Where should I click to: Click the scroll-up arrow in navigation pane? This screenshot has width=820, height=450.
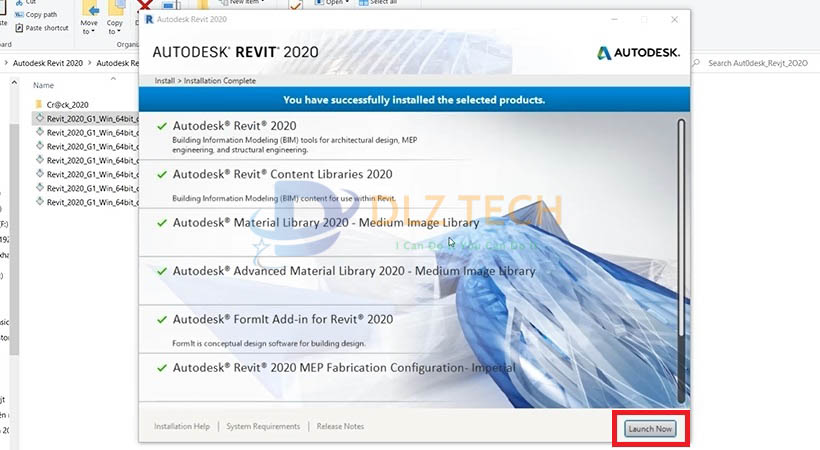point(14,83)
